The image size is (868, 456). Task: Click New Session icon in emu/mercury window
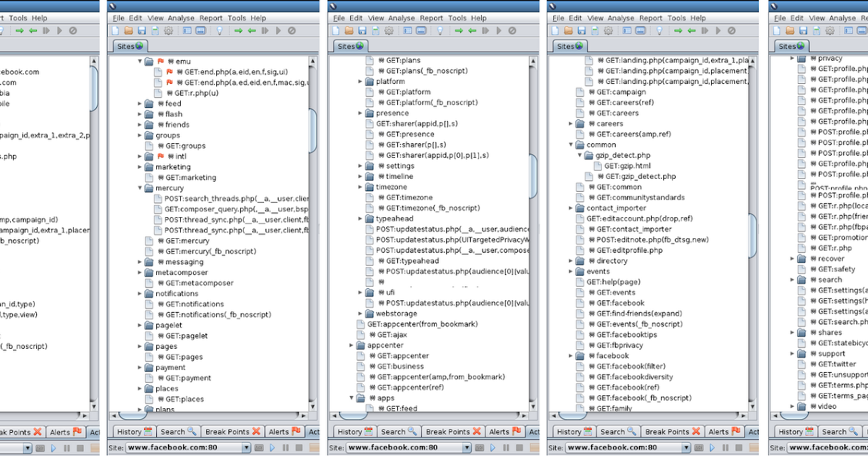[x=115, y=30]
